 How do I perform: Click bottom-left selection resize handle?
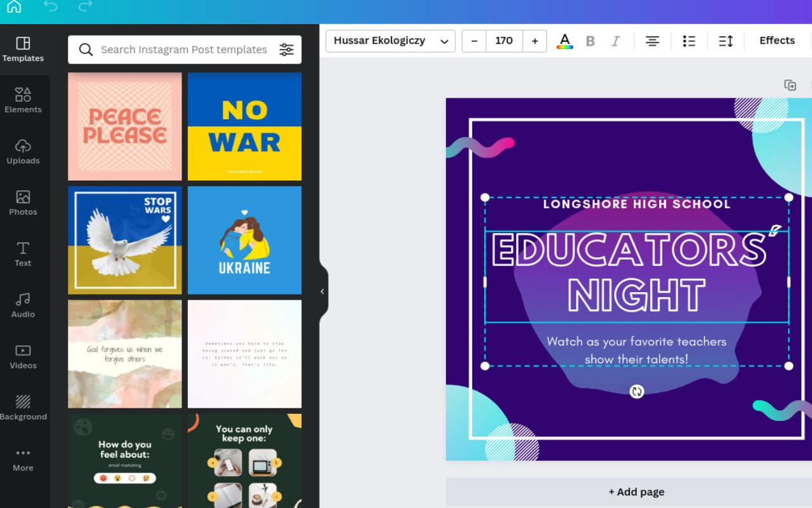pyautogui.click(x=485, y=366)
